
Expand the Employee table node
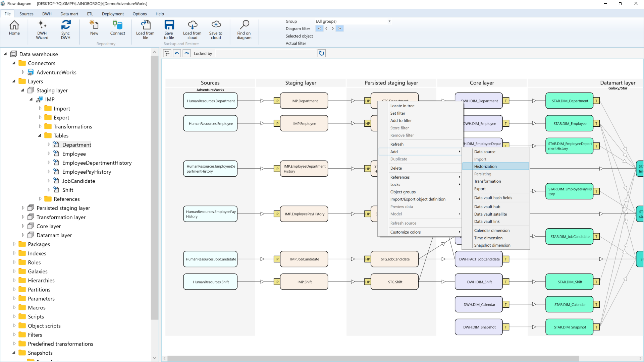point(49,154)
